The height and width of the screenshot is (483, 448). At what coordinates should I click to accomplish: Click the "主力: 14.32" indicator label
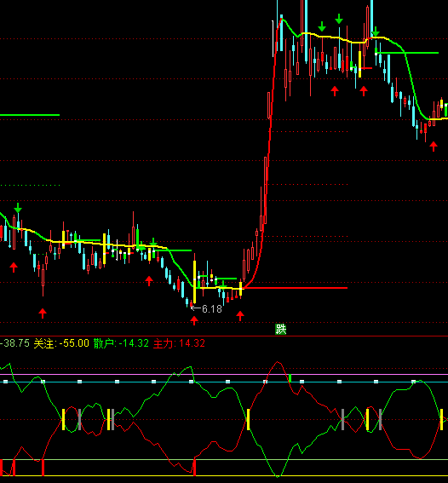[179, 343]
